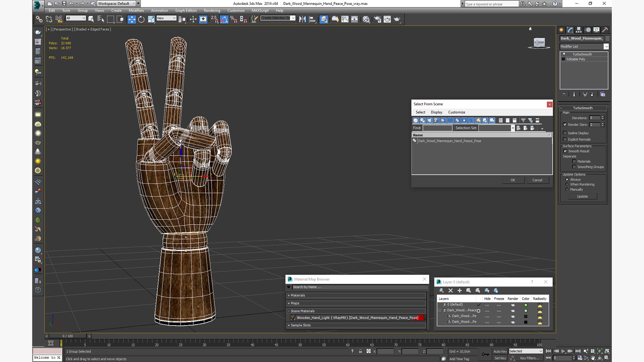The height and width of the screenshot is (362, 644).
Task: Click the time slider 0 / 100 handle
Action: [x=68, y=336]
